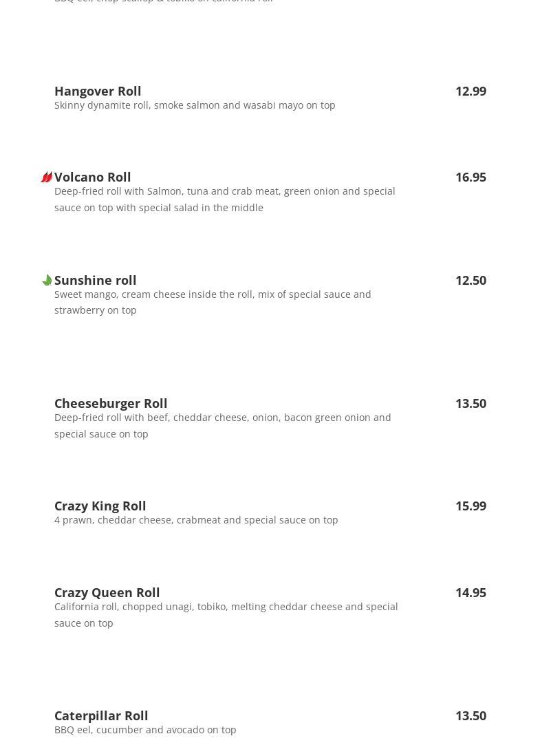
Task: Select the 12.50 Sunshine roll price
Action: [x=471, y=280]
